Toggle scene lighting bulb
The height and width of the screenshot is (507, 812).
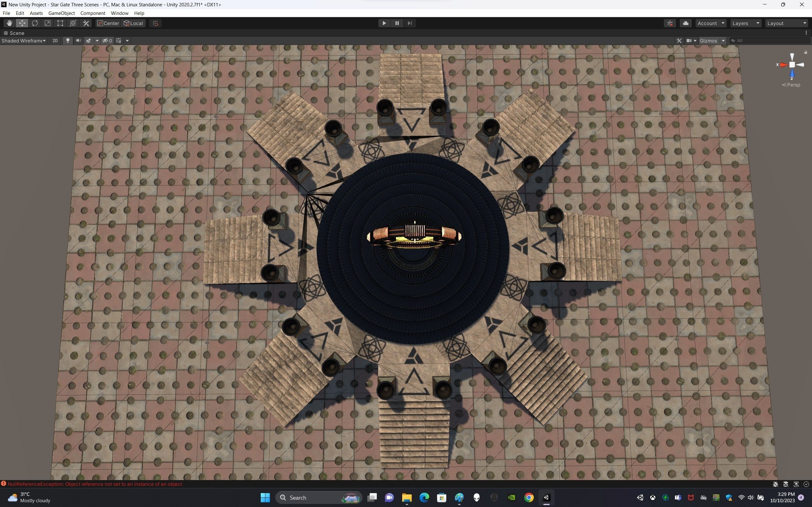pos(68,41)
